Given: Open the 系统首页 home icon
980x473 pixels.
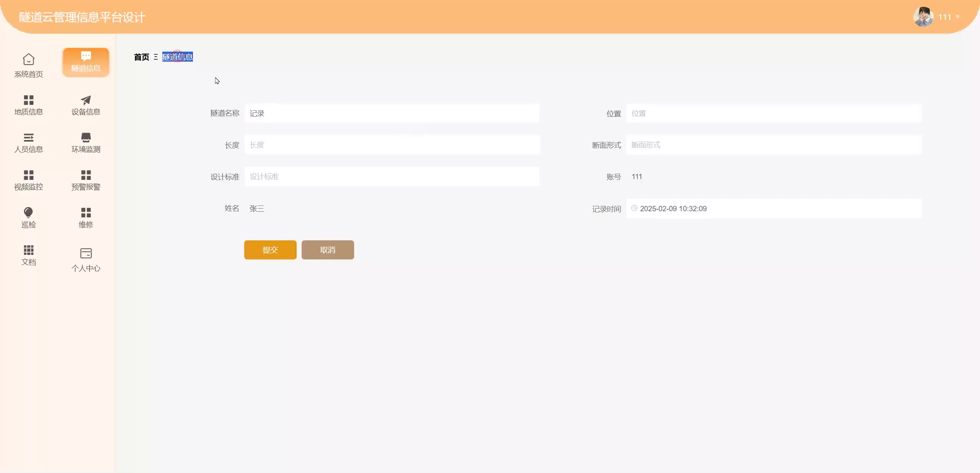Looking at the screenshot, I should pyautogui.click(x=28, y=60).
